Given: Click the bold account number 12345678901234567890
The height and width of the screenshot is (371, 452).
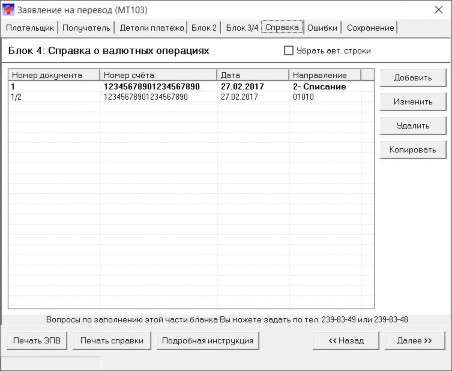Looking at the screenshot, I should coord(152,87).
